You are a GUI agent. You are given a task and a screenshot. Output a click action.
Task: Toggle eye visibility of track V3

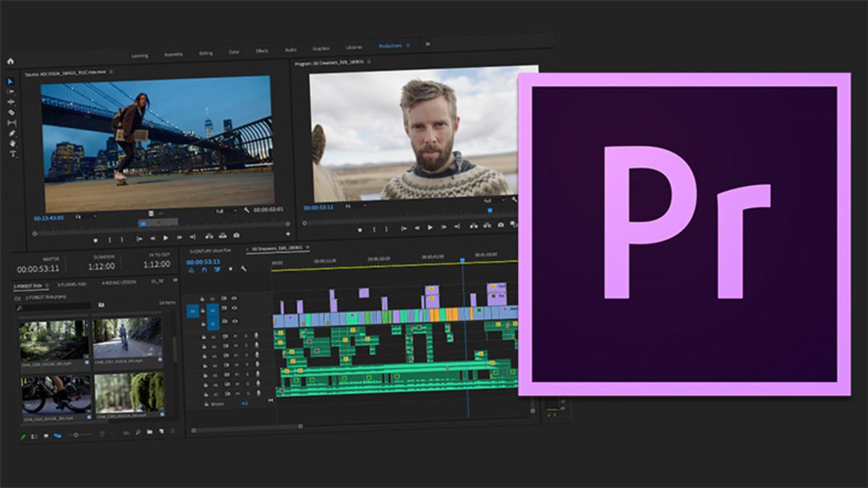coord(234,298)
